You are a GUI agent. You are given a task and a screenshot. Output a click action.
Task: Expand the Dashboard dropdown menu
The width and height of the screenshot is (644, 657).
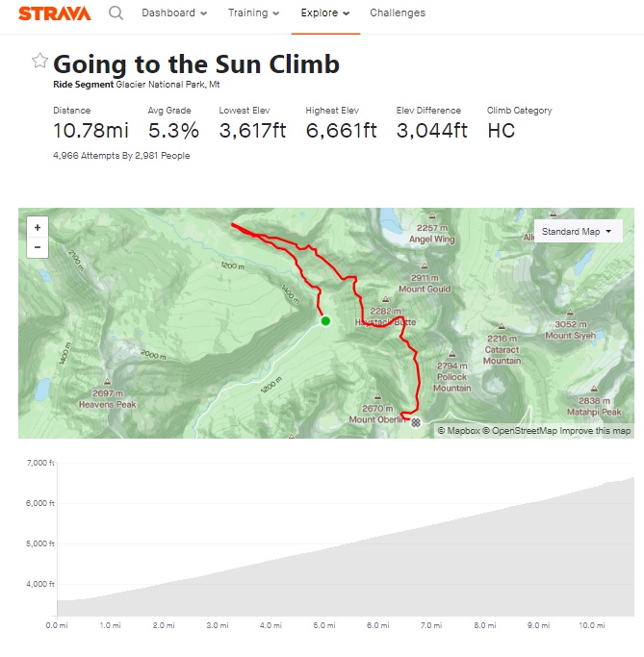click(x=174, y=13)
